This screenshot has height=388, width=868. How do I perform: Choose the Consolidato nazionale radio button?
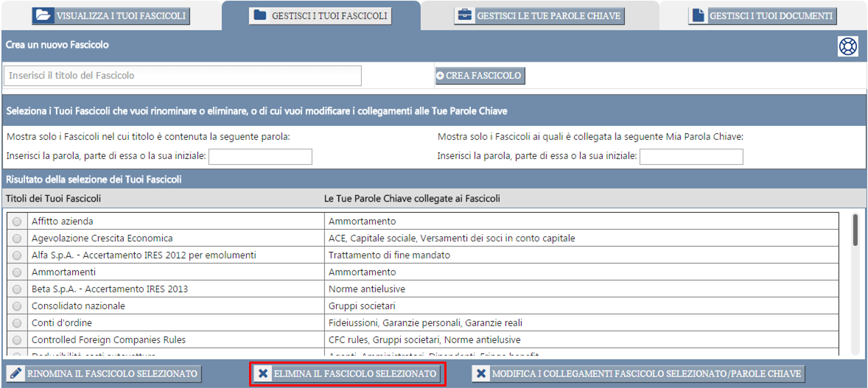[17, 306]
